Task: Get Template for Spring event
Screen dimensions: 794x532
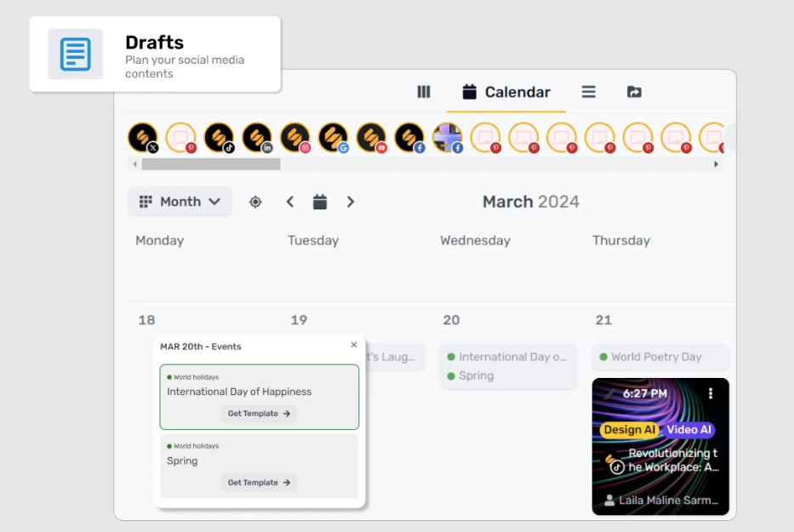Action: 259,483
